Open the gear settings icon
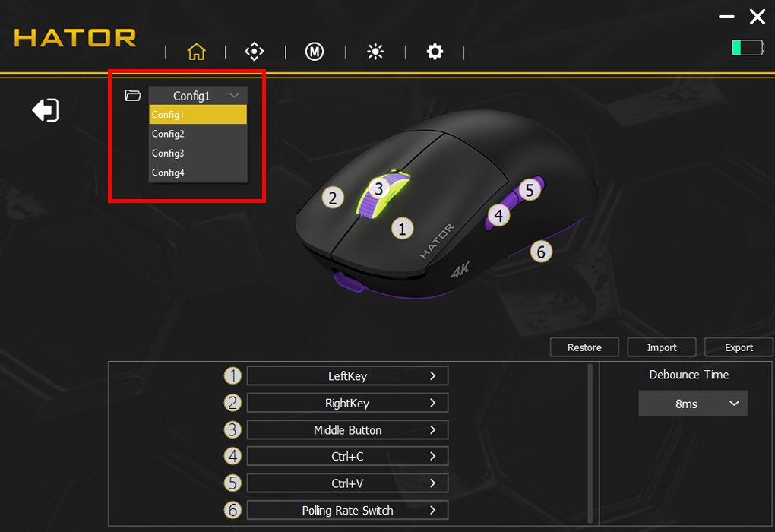Image resolution: width=775 pixels, height=532 pixels. click(x=435, y=52)
